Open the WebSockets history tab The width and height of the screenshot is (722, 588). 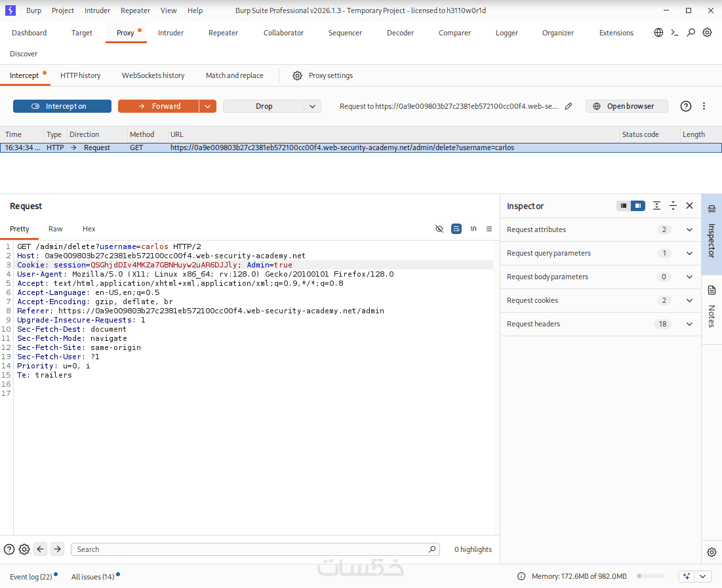tap(153, 75)
